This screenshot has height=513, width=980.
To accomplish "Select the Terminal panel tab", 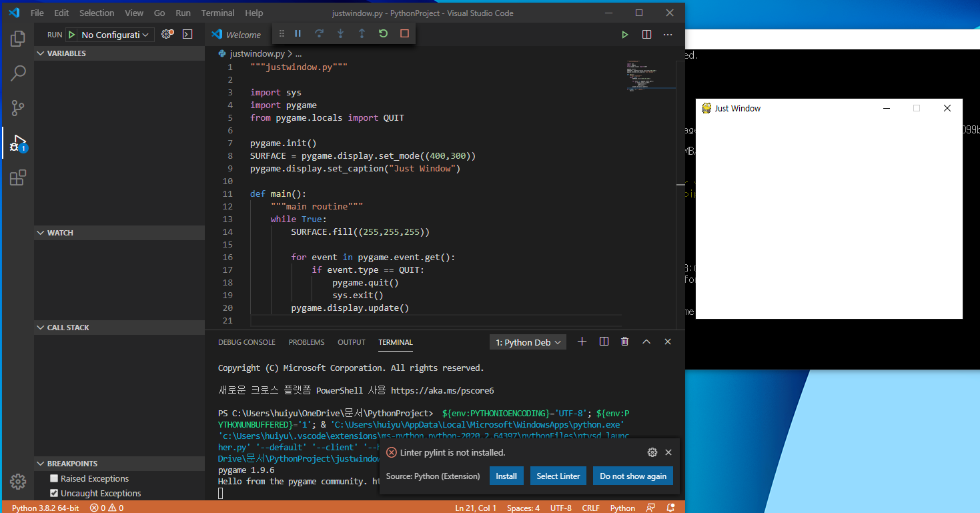I will point(396,342).
